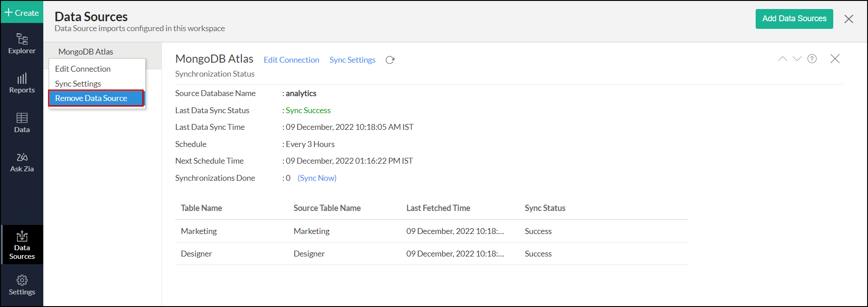Open the help question mark icon
The width and height of the screenshot is (868, 307).
click(x=812, y=59)
